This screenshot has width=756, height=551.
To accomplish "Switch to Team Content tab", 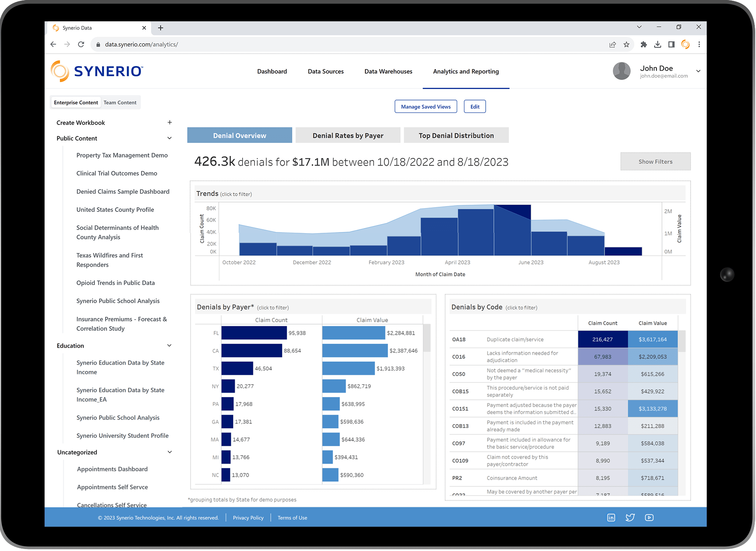I will pyautogui.click(x=120, y=102).
